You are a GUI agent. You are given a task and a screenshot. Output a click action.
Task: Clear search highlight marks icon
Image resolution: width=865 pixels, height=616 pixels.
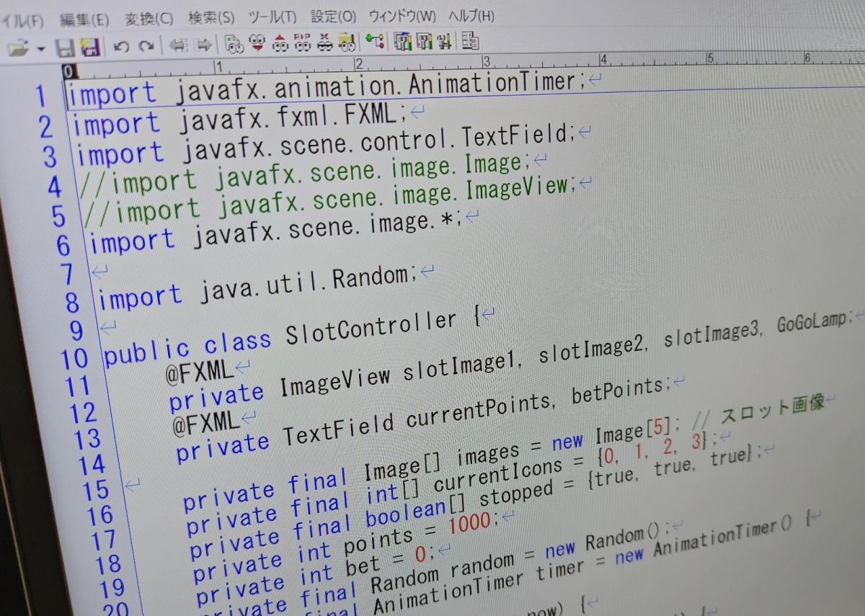(x=326, y=43)
